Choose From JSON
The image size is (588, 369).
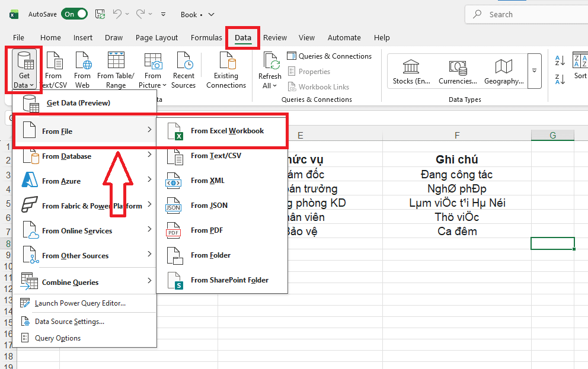click(x=222, y=206)
